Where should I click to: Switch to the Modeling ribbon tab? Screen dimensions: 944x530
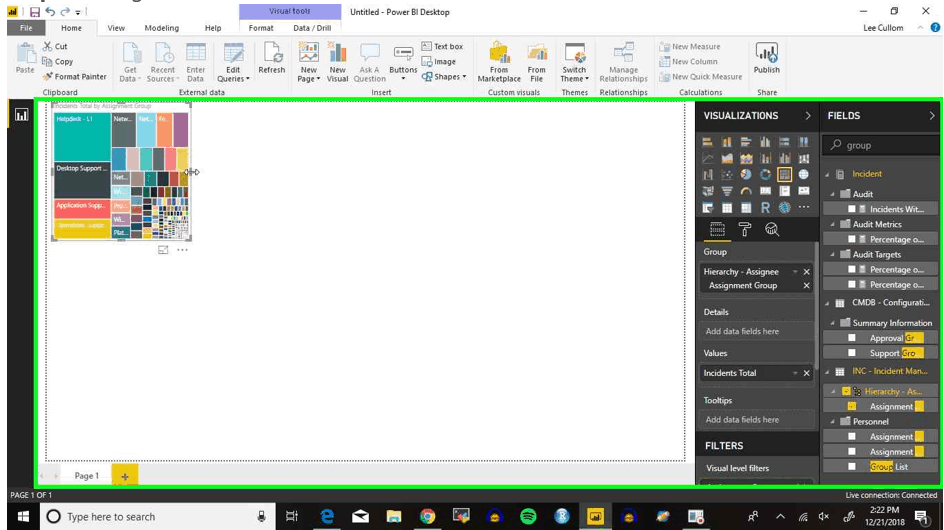161,28
